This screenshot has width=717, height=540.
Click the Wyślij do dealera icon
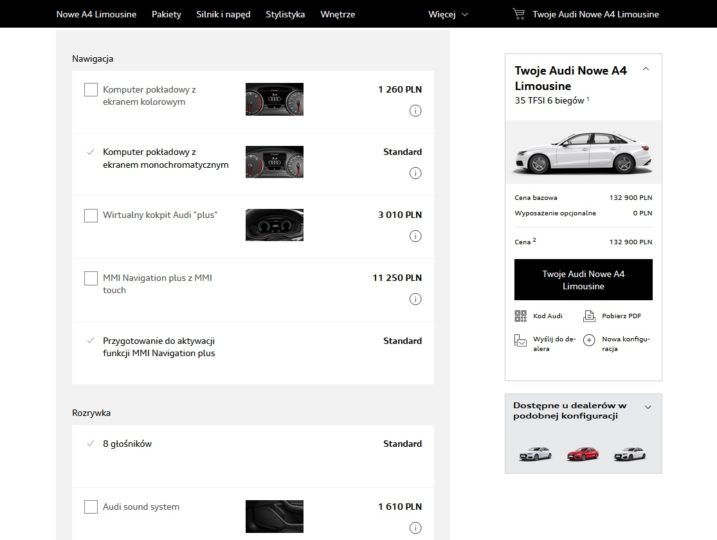[520, 341]
